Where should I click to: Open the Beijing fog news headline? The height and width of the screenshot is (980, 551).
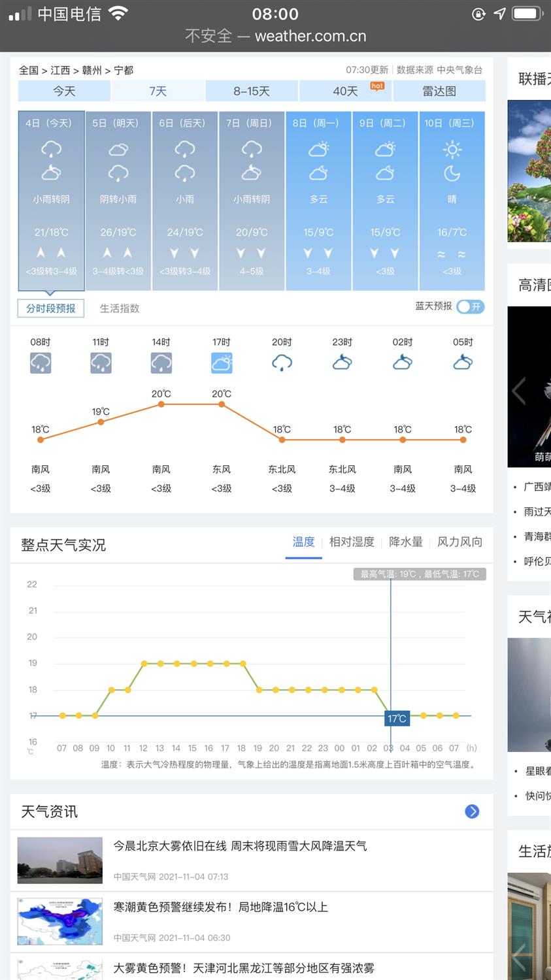tap(240, 846)
